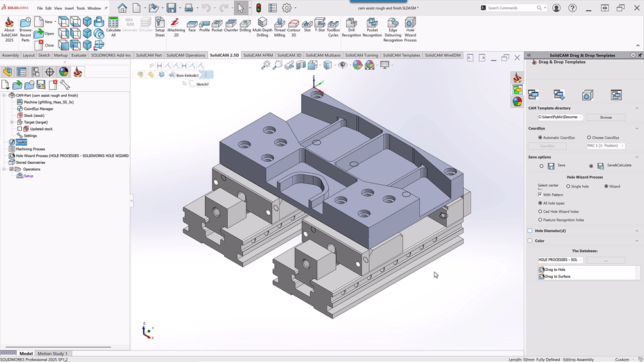Add a Chamfer operation
This screenshot has height=362, width=644.
[x=231, y=26]
